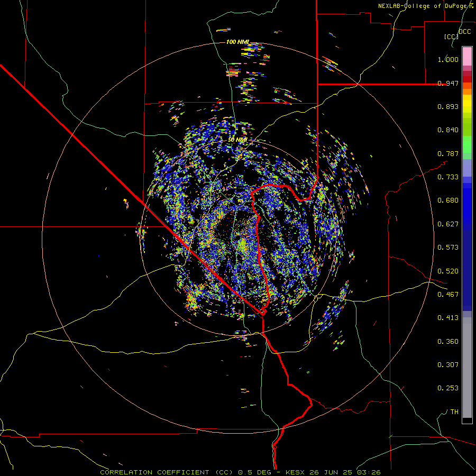Click the 0.787 legend value
The width and height of the screenshot is (476, 476).
448,153
